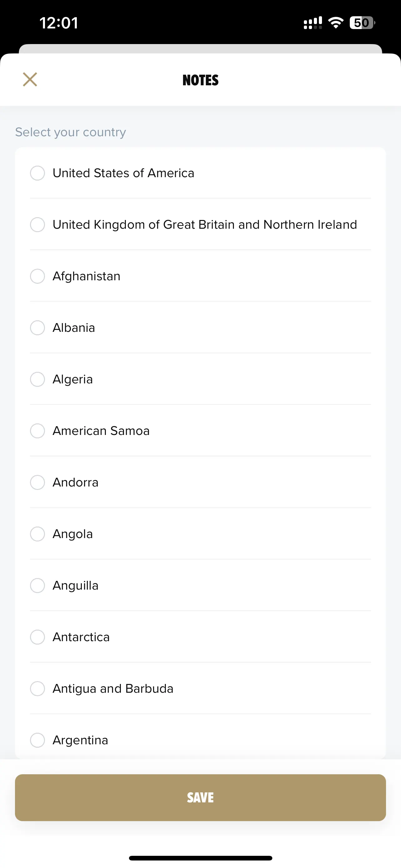Screen dimensions: 401x868
Task: Select Antigua and Barbuda option
Action: (x=37, y=688)
